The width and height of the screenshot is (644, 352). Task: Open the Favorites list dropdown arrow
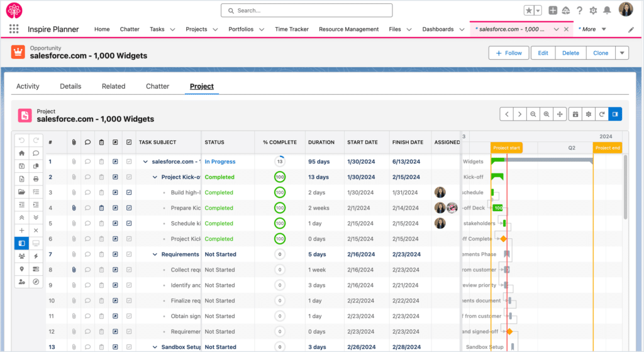[x=538, y=10]
